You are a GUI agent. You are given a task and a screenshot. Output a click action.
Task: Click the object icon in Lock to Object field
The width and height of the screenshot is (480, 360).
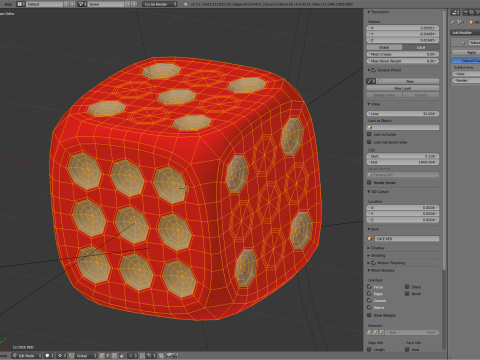[x=370, y=127]
